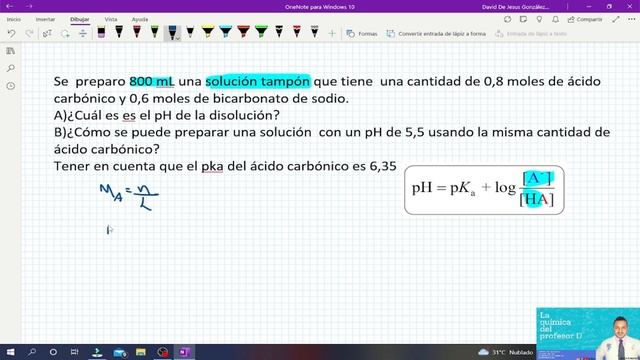The height and width of the screenshot is (360, 640).
Task: Open Task View on the taskbar
Action: pos(74,352)
